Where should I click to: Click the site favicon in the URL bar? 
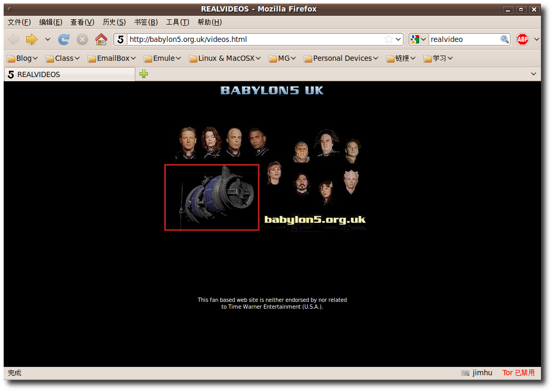click(x=120, y=39)
